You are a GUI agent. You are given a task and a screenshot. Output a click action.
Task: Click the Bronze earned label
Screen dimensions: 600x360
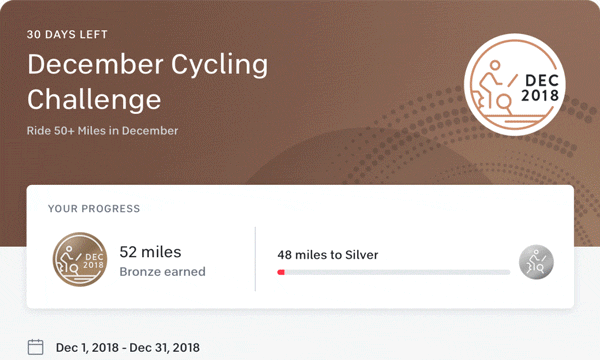[x=163, y=272]
